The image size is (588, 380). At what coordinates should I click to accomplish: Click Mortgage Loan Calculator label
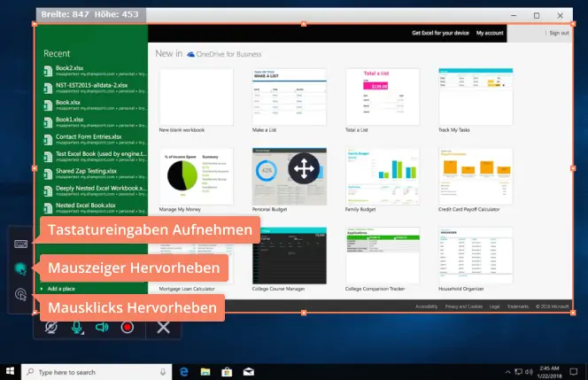(187, 289)
